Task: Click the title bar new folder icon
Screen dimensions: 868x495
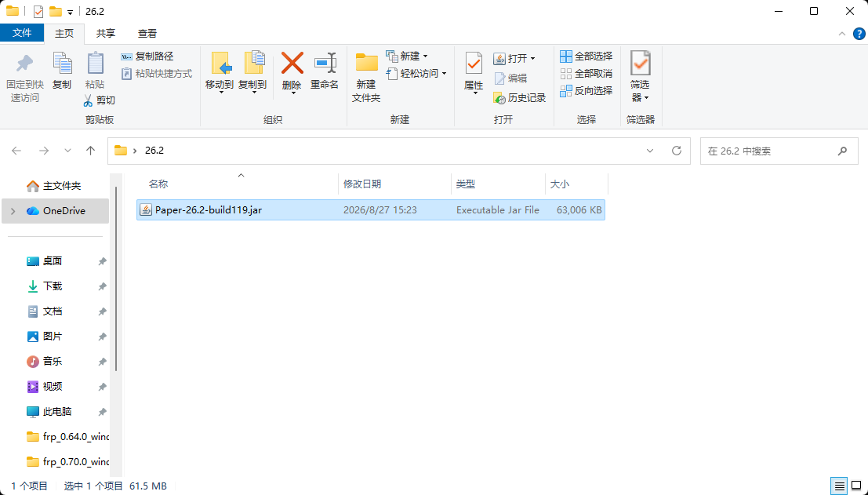Action: (x=56, y=11)
